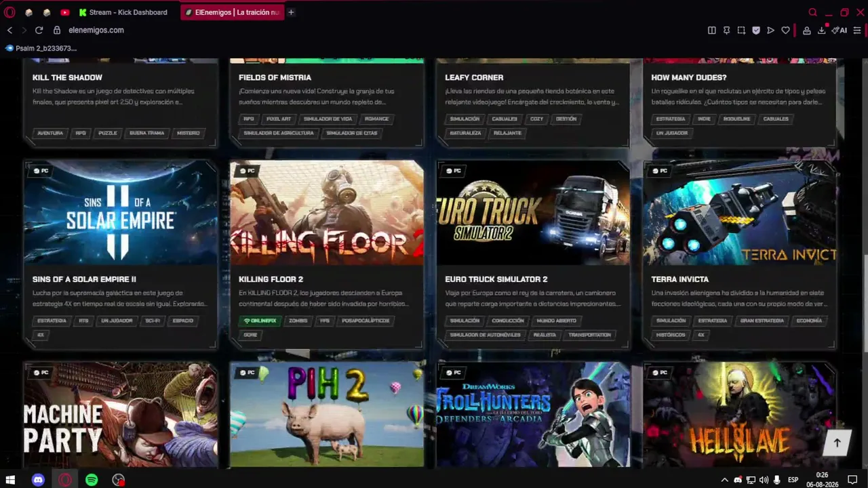Image resolution: width=868 pixels, height=488 pixels.
Task: Open the EURO TRUCK SIMULATOR 2 title link
Action: click(496, 279)
